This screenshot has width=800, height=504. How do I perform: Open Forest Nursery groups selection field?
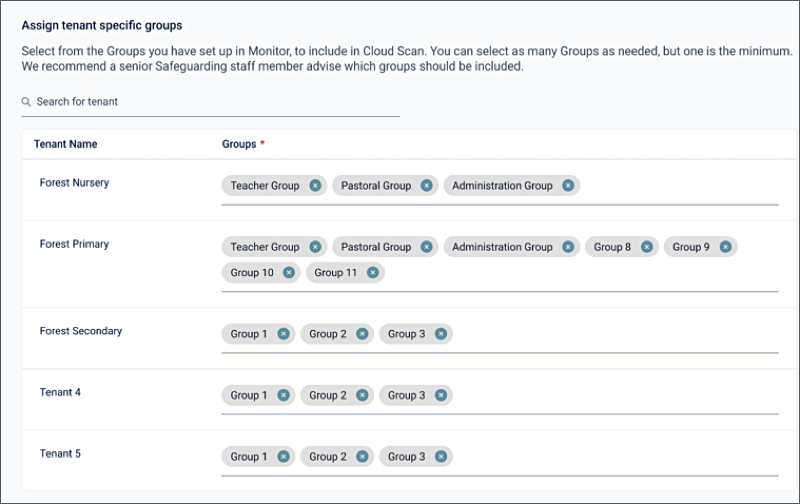click(500, 189)
